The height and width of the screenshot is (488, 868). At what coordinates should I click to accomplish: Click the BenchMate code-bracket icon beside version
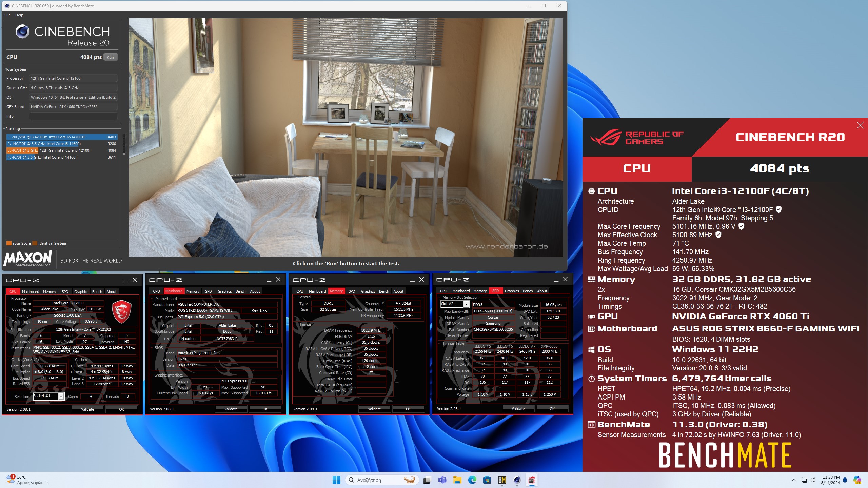tap(591, 425)
